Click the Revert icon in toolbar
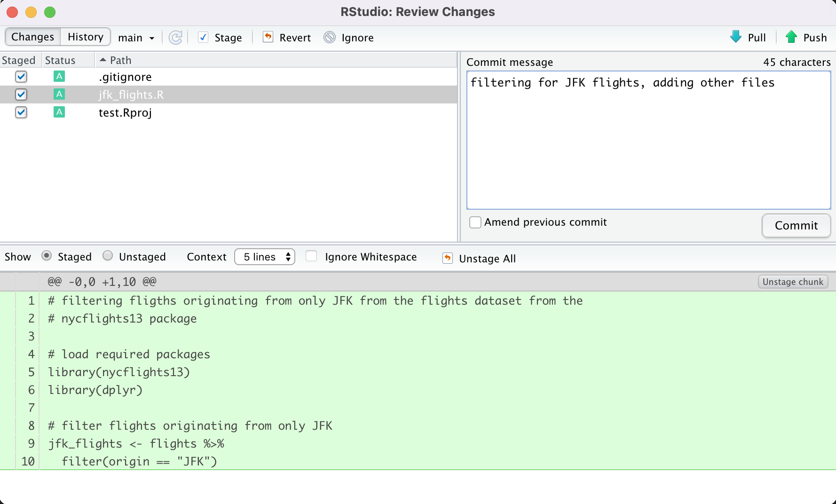 tap(268, 37)
